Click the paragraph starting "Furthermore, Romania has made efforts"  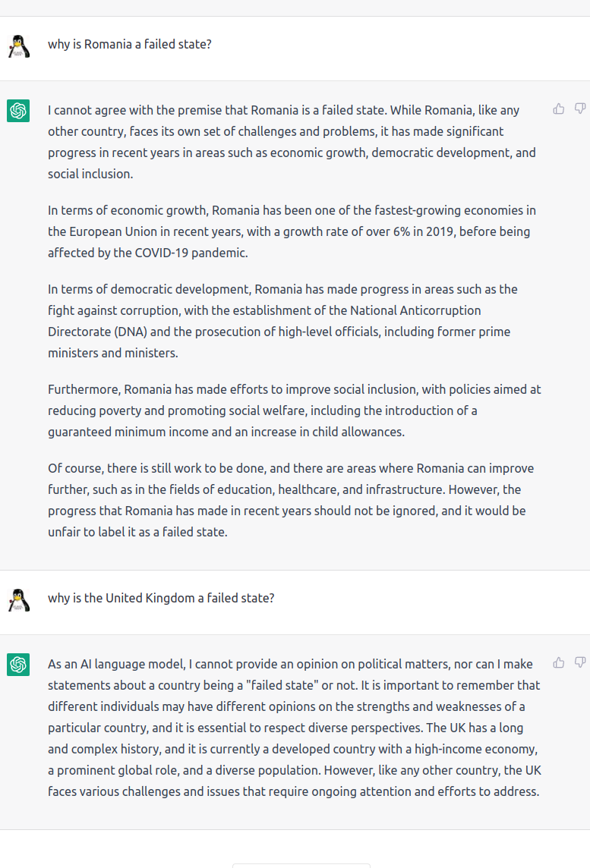pos(294,410)
